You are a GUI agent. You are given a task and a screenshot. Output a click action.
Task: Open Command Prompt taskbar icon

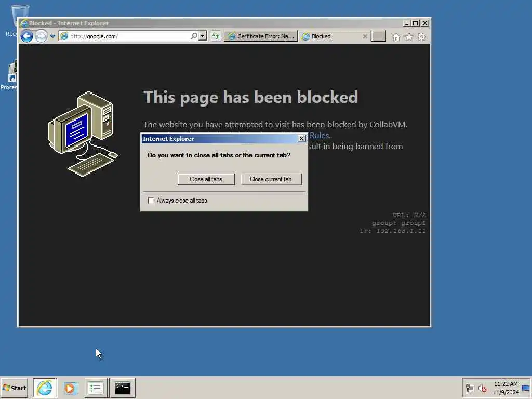[123, 388]
